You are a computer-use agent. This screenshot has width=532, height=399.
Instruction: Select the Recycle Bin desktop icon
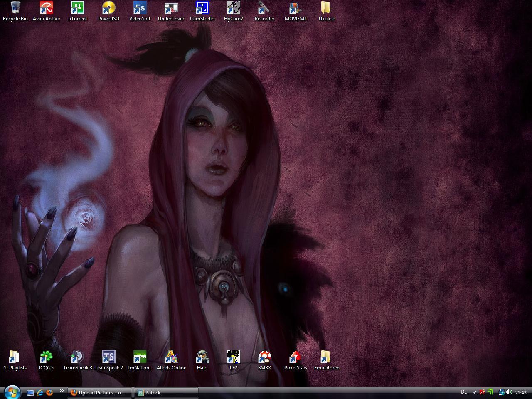15,11
